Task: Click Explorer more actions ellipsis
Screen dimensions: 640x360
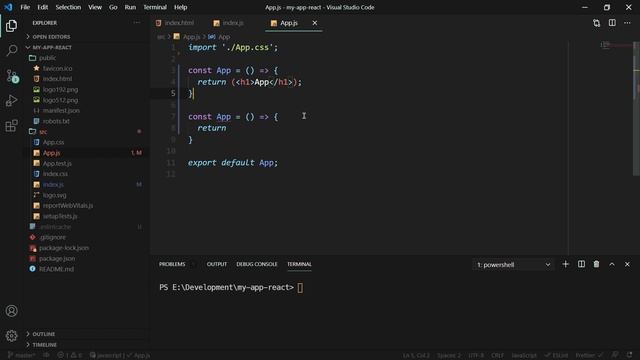Action: pos(137,23)
